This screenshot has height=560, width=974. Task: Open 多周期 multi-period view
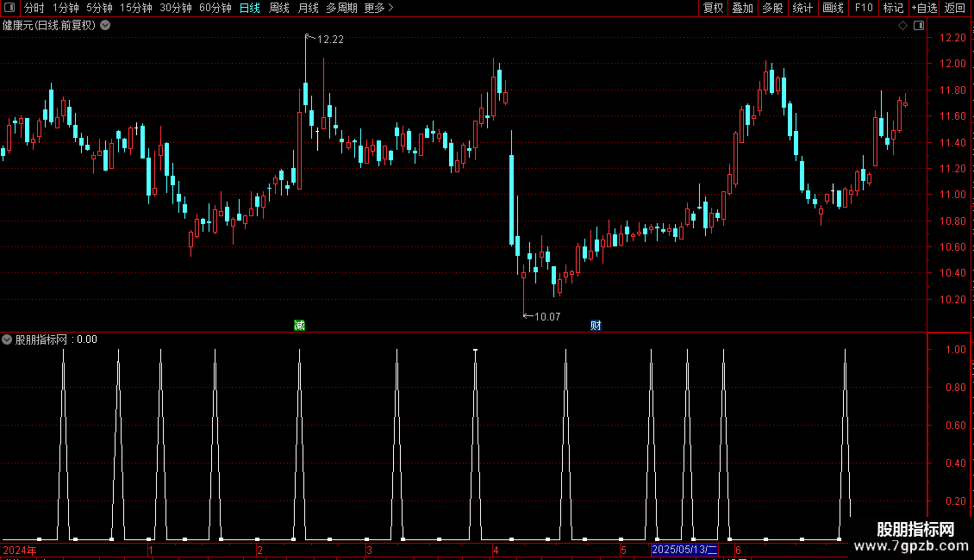coord(341,8)
